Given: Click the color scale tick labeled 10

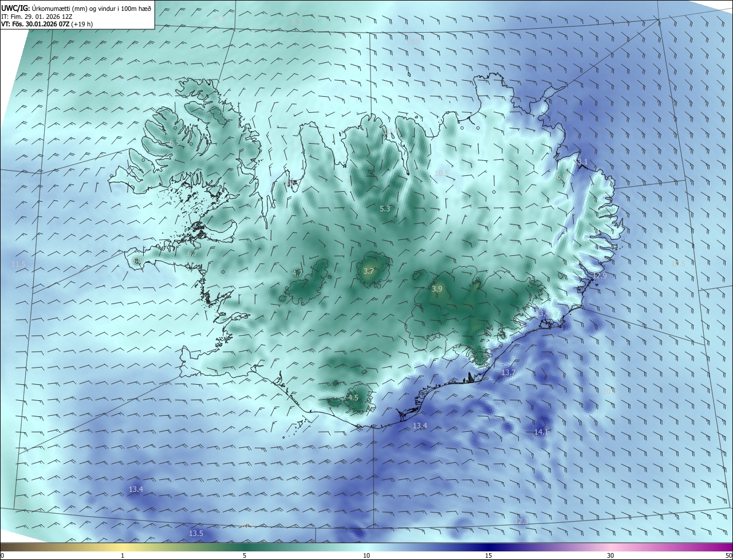Looking at the screenshot, I should pos(366,555).
